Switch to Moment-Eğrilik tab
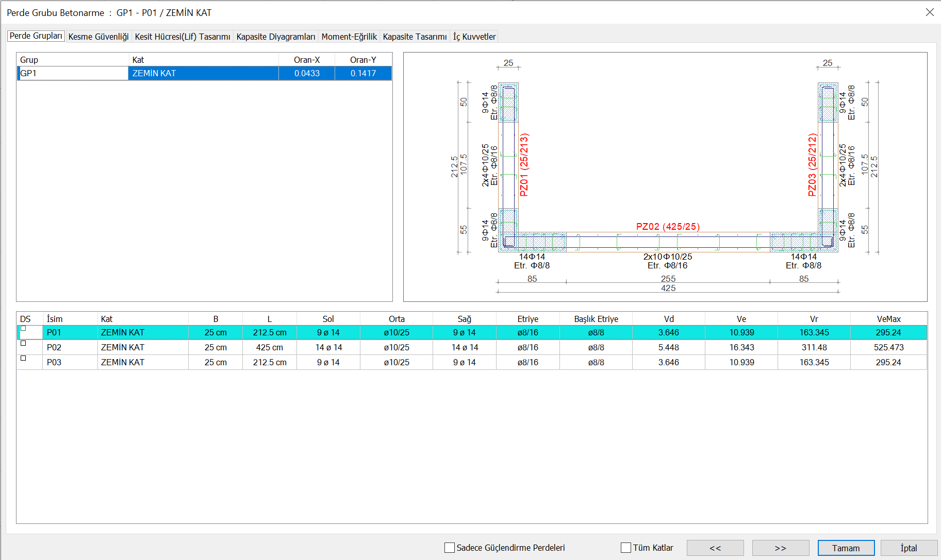This screenshot has width=941, height=560. pyautogui.click(x=349, y=37)
